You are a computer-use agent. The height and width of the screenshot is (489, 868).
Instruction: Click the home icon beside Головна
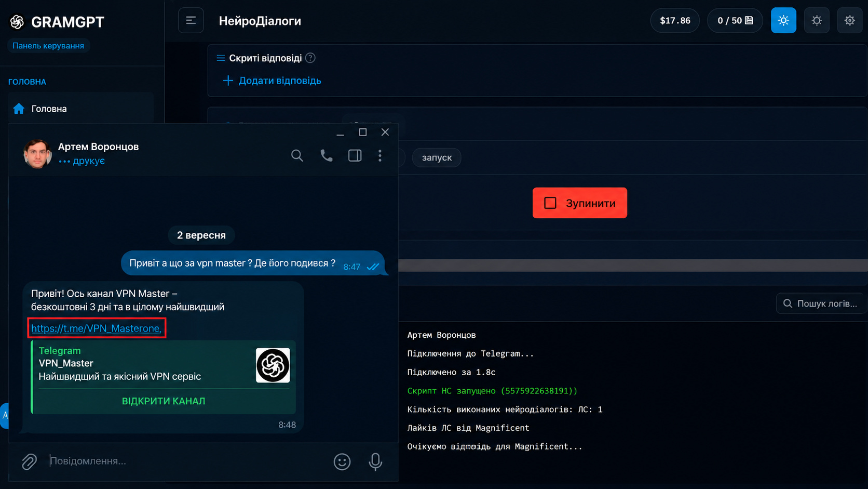(x=19, y=109)
